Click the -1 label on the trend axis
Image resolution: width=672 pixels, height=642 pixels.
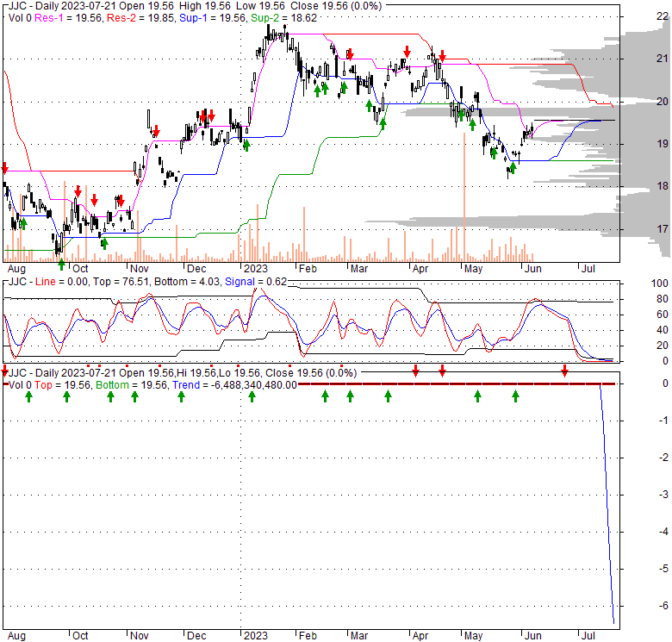pos(663,421)
